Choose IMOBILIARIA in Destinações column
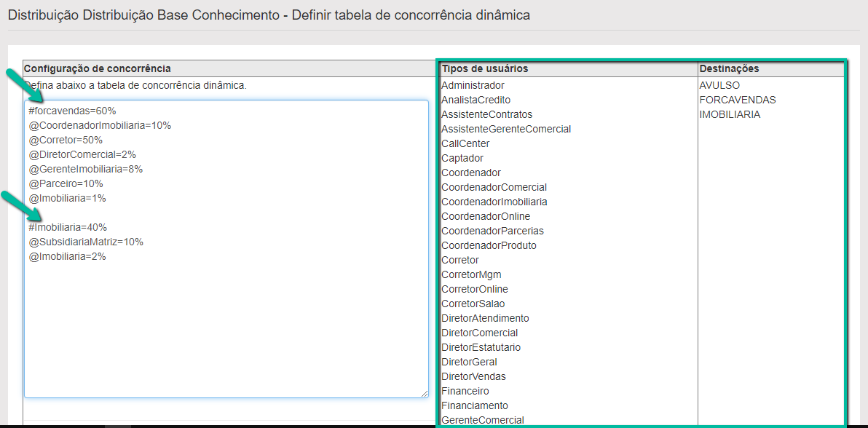Image resolution: width=868 pixels, height=428 pixels. tap(730, 114)
